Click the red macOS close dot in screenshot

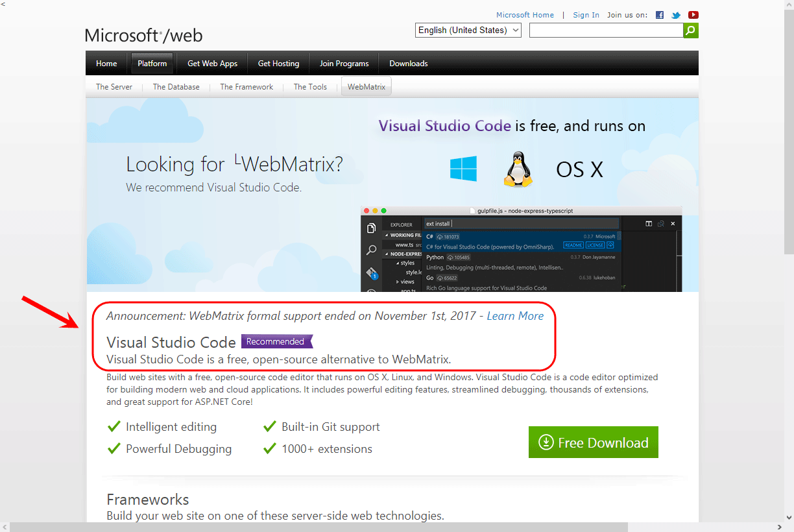[367, 211]
